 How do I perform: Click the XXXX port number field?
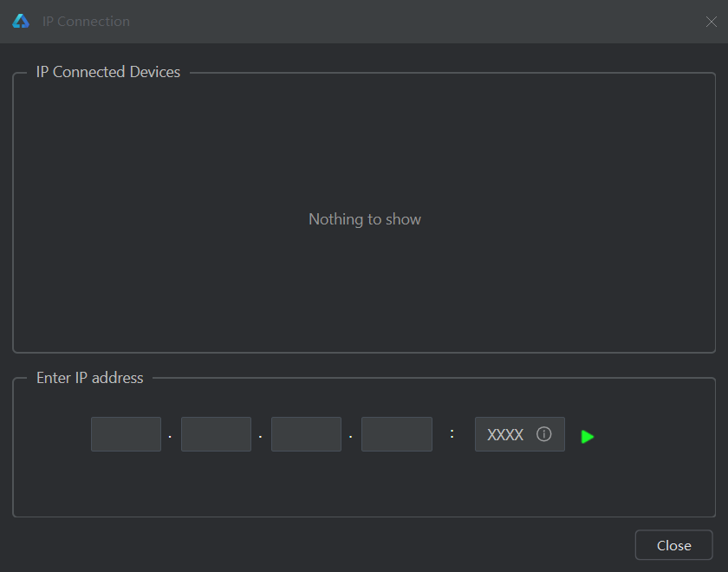(505, 435)
